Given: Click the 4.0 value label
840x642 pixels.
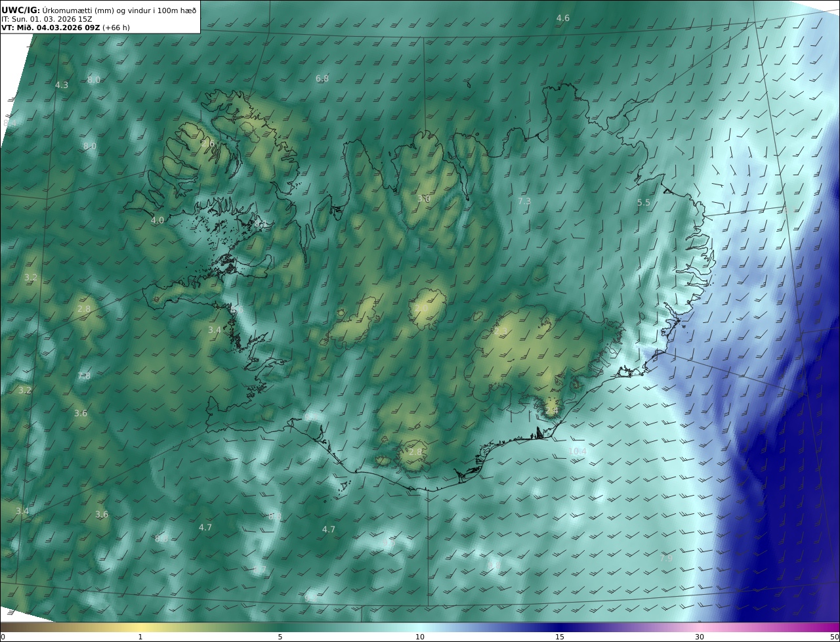Looking at the screenshot, I should click(x=157, y=220).
